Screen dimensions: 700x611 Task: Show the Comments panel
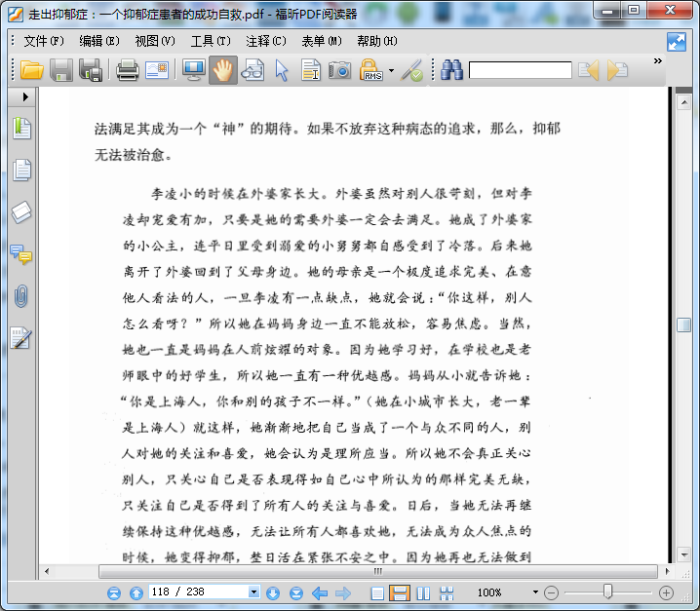21,254
